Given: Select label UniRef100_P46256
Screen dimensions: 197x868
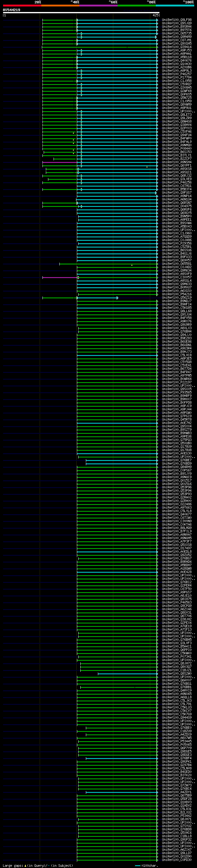Looking at the screenshot, I should coord(177,182).
